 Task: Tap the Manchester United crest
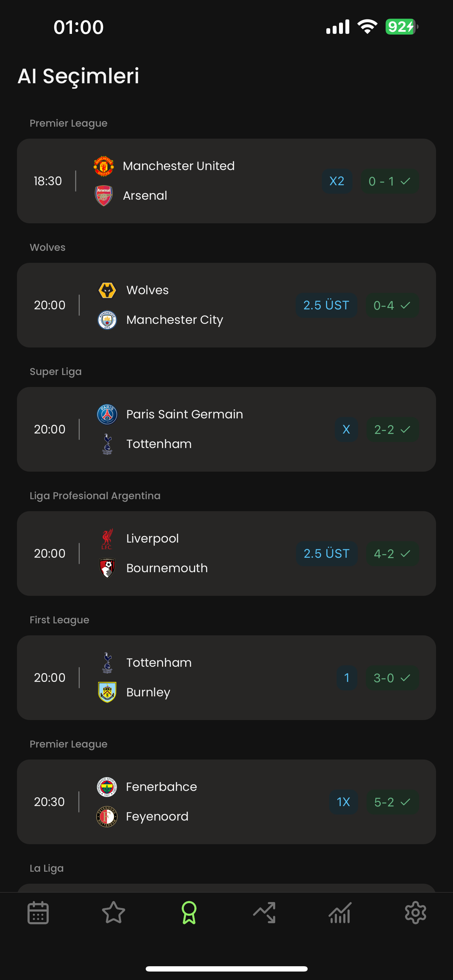[103, 166]
